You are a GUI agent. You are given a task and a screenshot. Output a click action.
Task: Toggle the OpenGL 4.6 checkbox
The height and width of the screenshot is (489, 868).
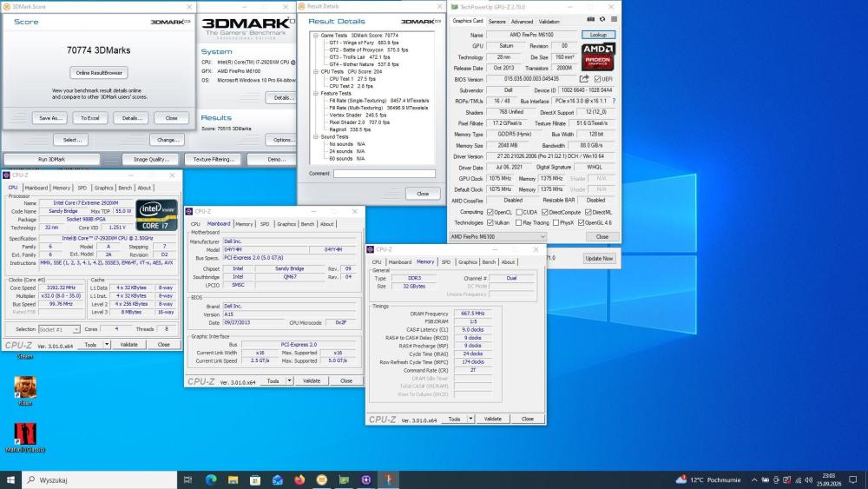click(581, 222)
